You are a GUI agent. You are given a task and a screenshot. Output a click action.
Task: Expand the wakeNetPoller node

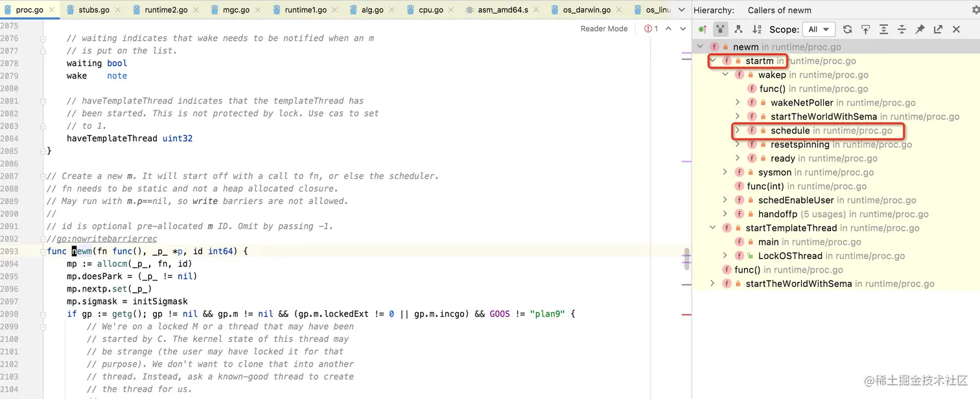738,103
